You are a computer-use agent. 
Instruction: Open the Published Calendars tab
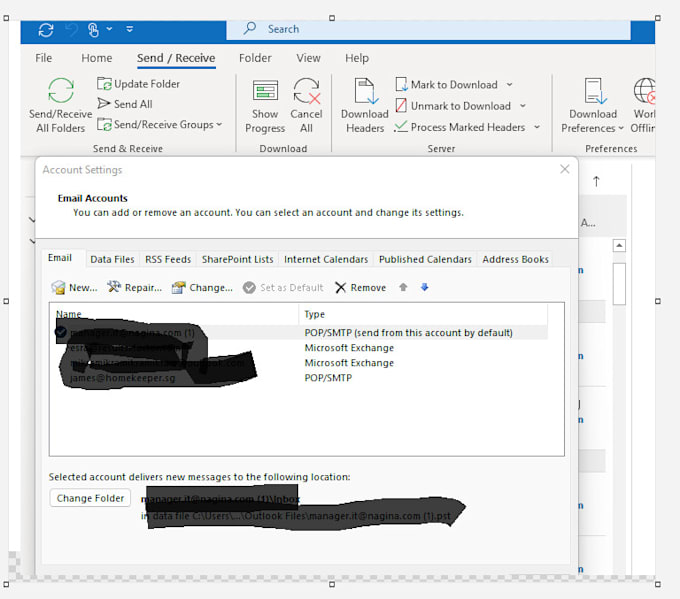coord(425,259)
